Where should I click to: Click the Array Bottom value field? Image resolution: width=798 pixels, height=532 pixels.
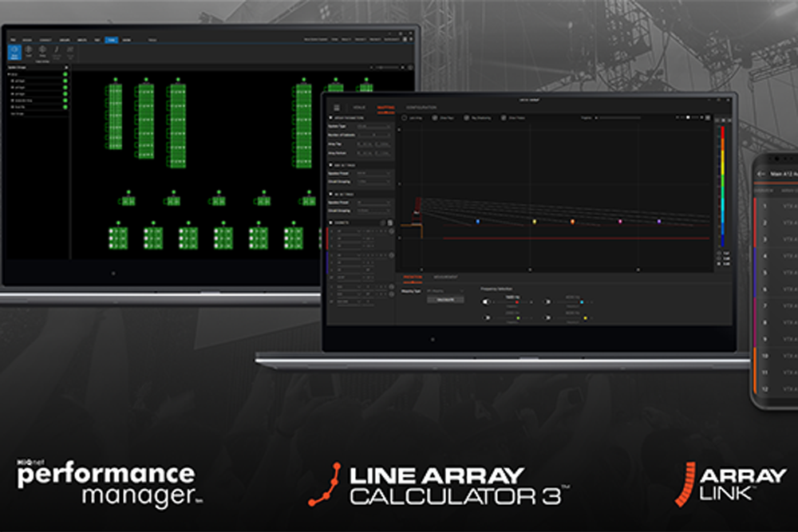tap(373, 153)
